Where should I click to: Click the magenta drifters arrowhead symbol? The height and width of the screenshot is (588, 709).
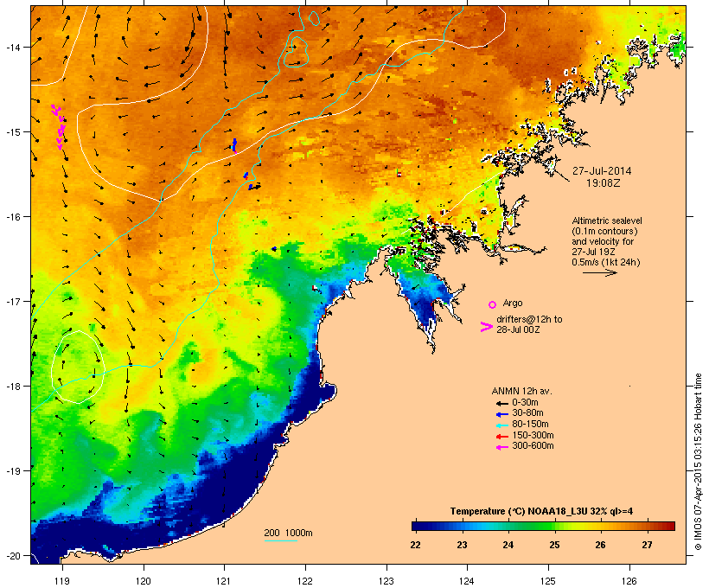click(x=486, y=327)
